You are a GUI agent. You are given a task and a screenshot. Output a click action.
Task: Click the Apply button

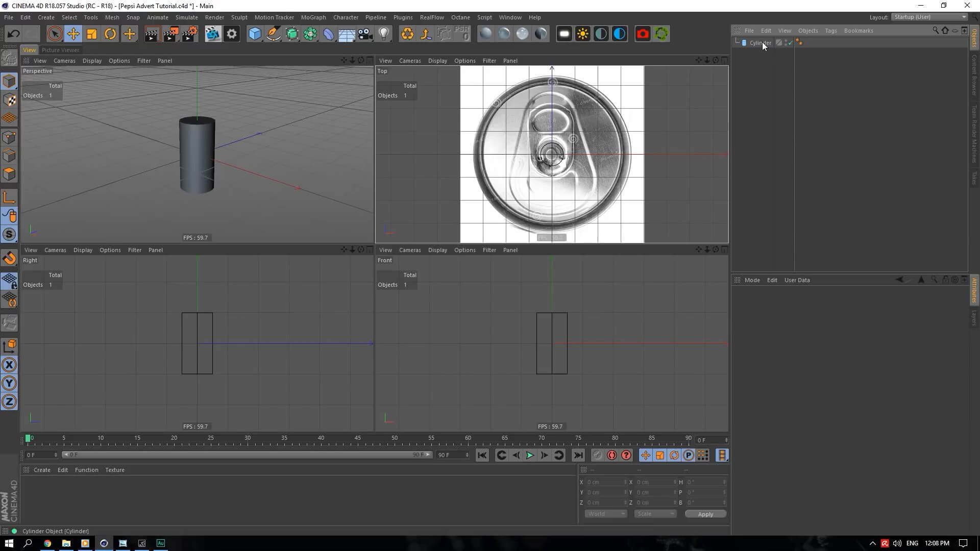click(705, 514)
